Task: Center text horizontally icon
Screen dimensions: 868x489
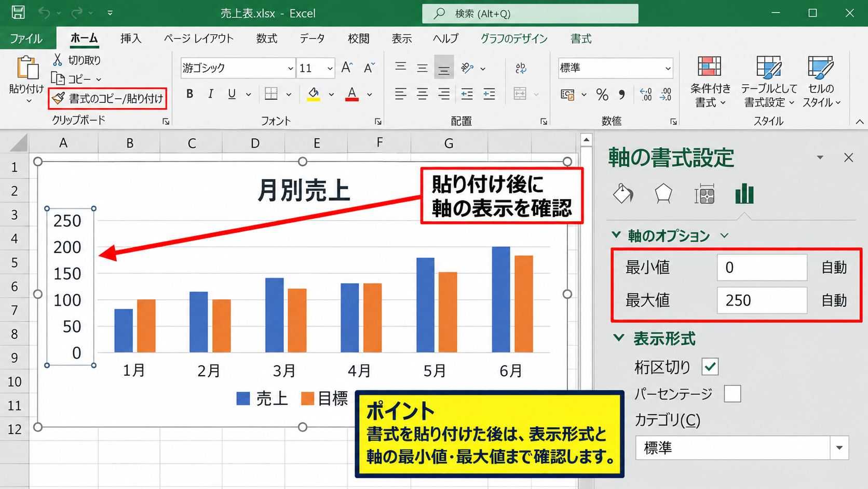Action: point(423,94)
